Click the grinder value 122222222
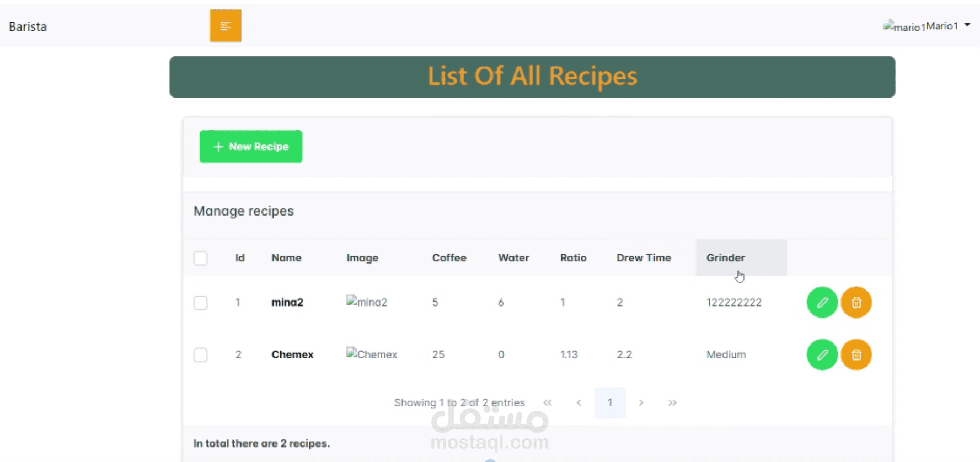Image resolution: width=980 pixels, height=462 pixels. click(734, 302)
